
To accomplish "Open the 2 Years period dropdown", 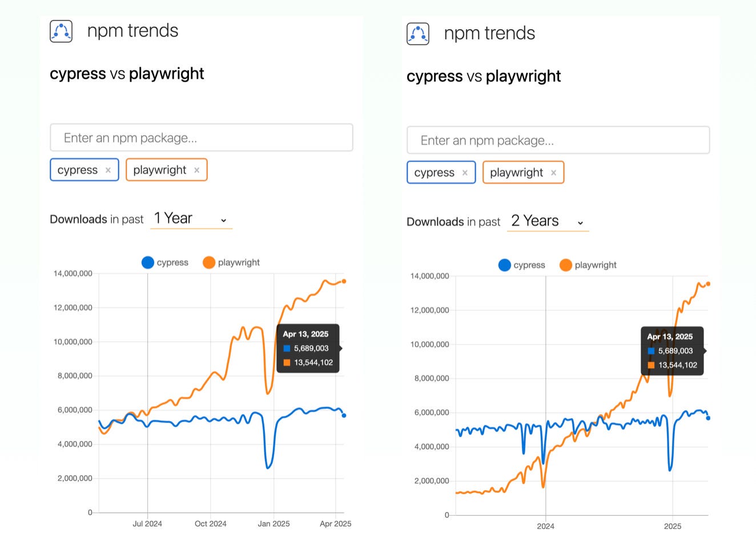I will point(548,221).
